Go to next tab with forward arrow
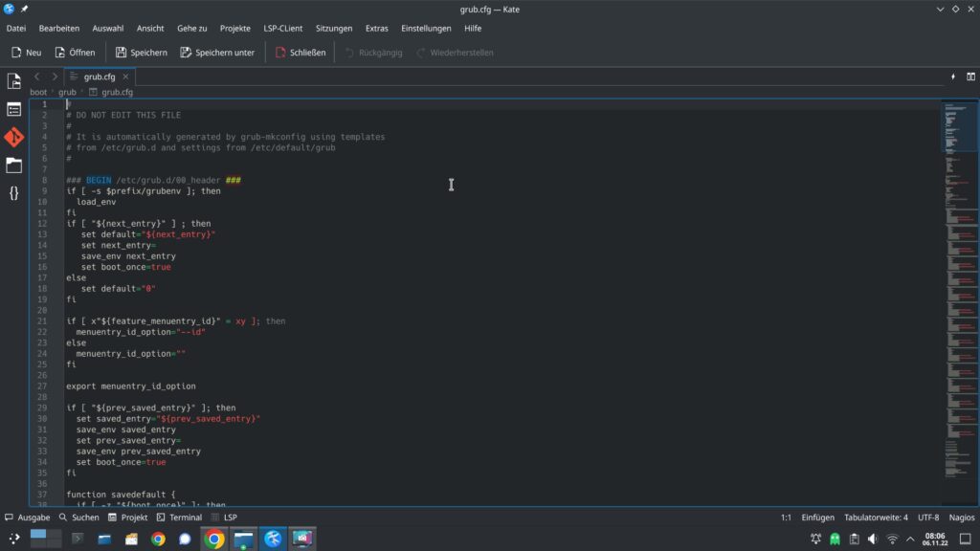The height and width of the screenshot is (551, 980). coord(55,77)
